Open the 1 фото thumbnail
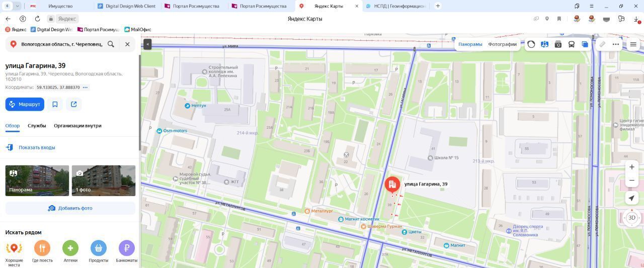 [104, 181]
